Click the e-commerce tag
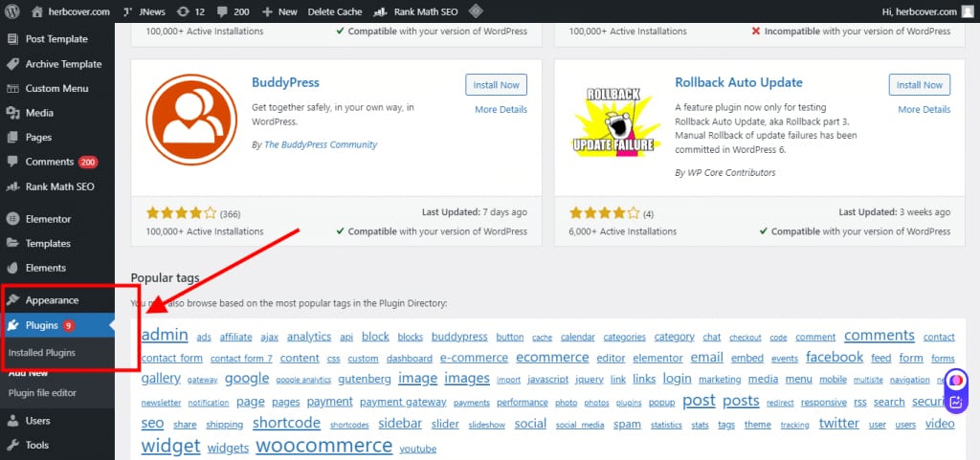This screenshot has width=980, height=460. 474,358
